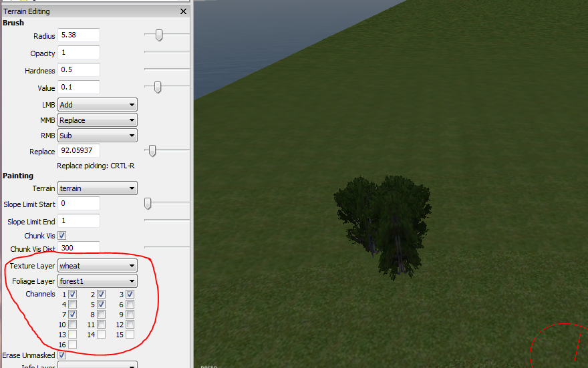Enable channel 11 checkbox
Screen dimensions: 588x368
[x=102, y=325]
